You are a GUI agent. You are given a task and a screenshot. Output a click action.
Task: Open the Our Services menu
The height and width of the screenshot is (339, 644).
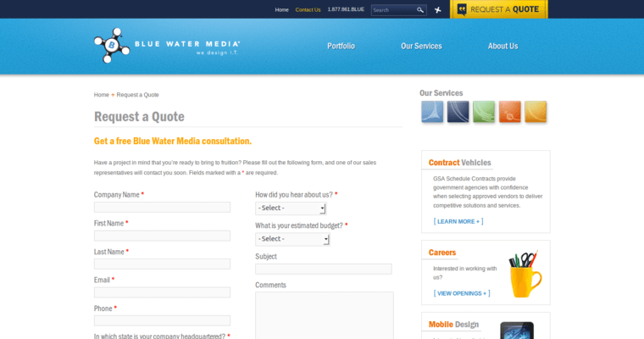pyautogui.click(x=421, y=46)
